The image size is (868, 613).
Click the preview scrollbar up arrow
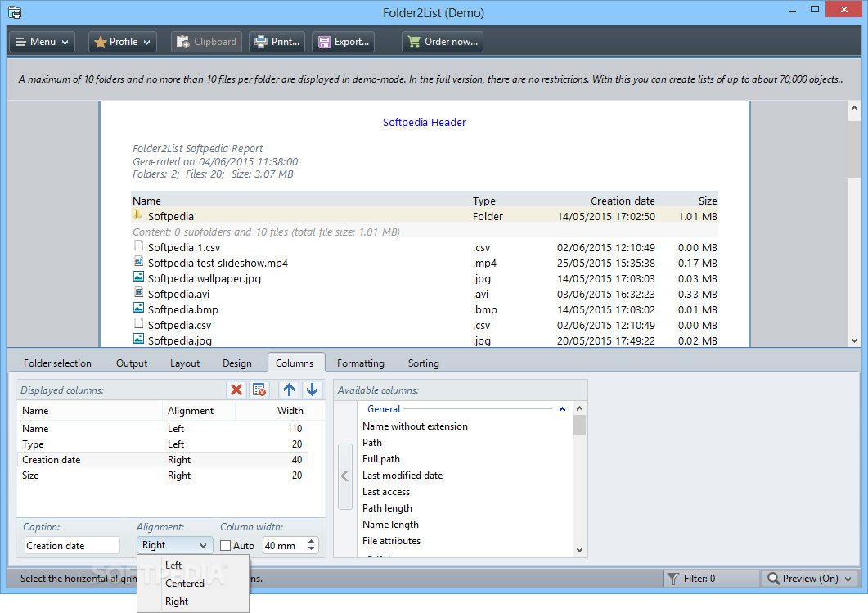(x=854, y=109)
